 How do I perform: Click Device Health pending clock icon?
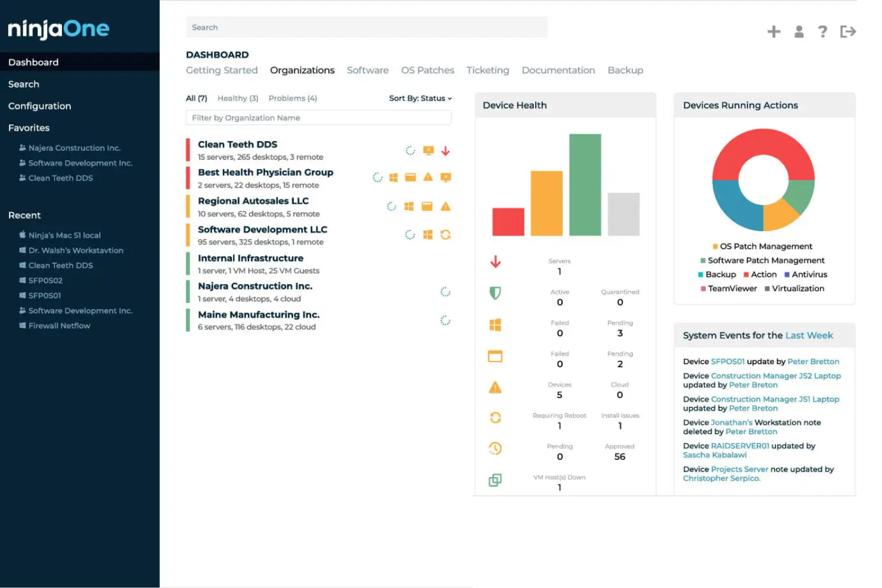(x=495, y=449)
